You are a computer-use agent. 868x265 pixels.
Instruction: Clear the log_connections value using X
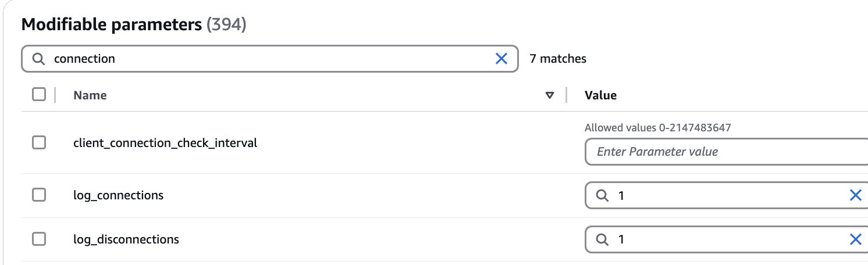855,195
